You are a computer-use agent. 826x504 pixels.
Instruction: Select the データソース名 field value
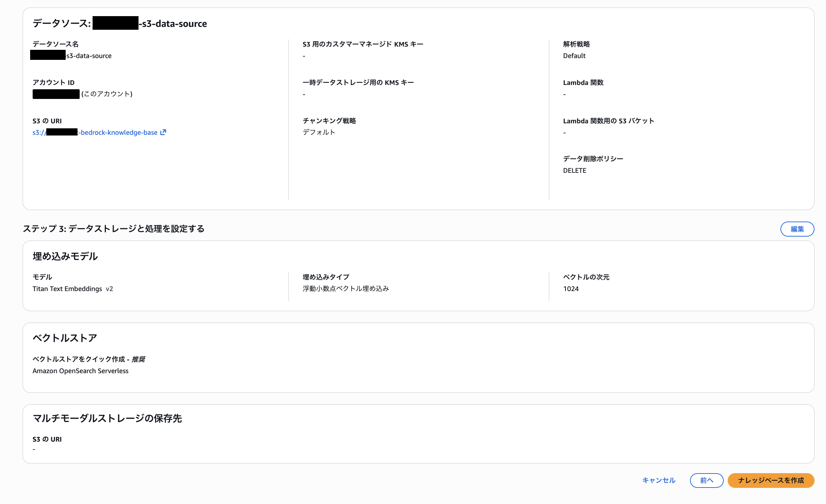71,56
